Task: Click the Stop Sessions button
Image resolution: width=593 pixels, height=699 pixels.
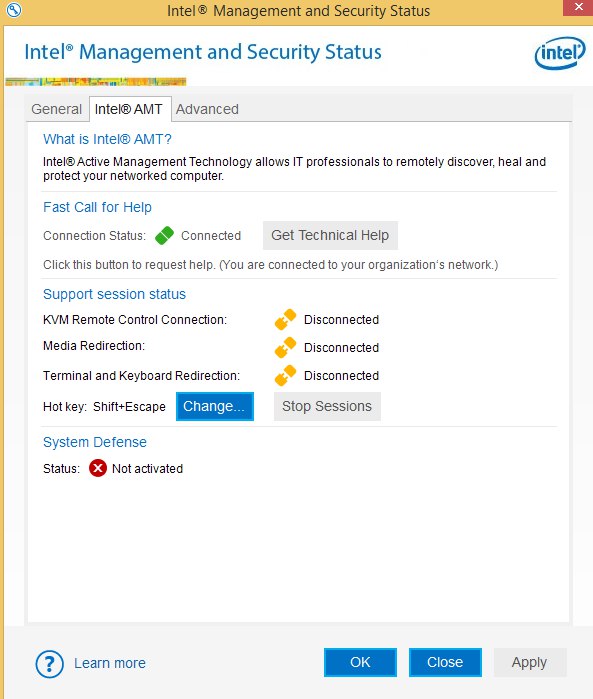Action: pos(327,407)
